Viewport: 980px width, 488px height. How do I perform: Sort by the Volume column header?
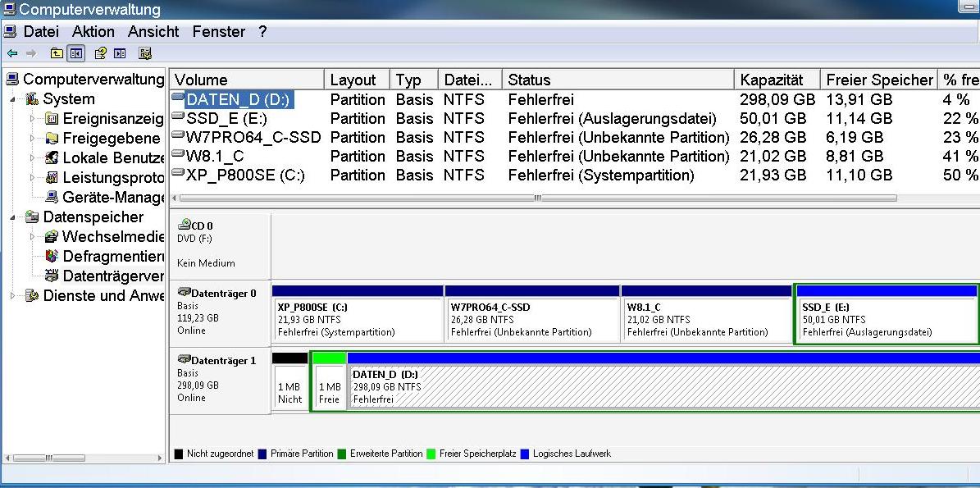pos(248,80)
